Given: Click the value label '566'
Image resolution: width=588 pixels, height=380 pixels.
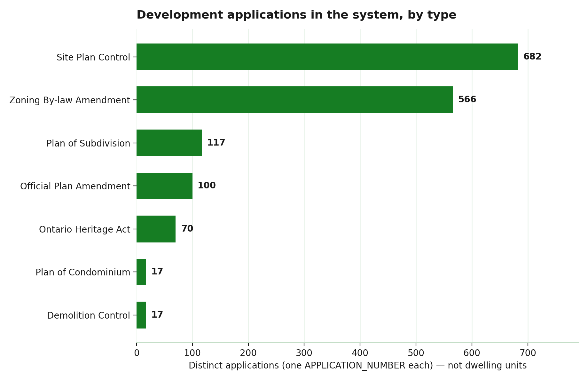Looking at the screenshot, I should pos(467,99).
